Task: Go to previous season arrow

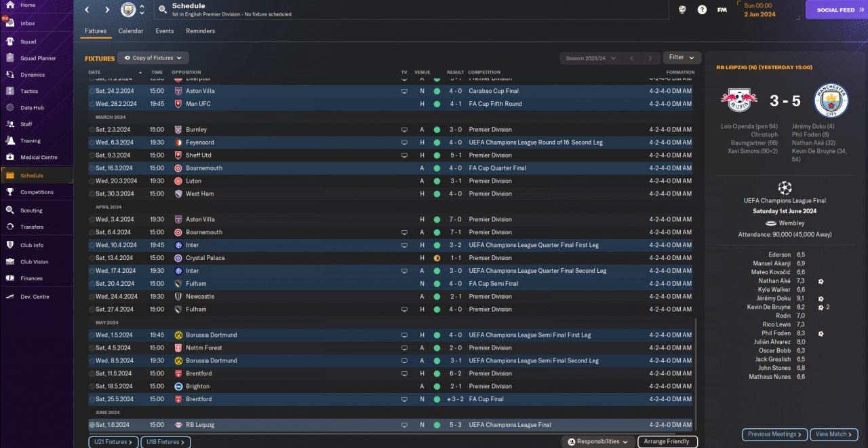Action: (x=631, y=58)
